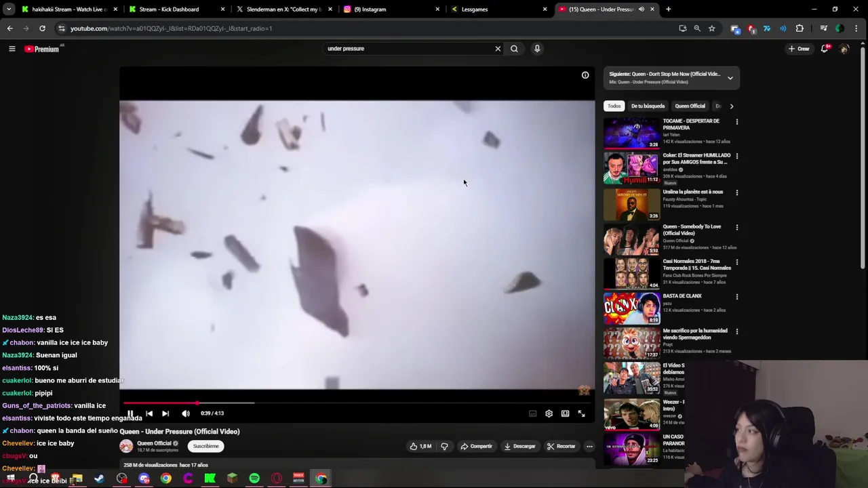Viewport: 868px width, 488px height.
Task: Open the Queen Official channel avatar
Action: (126, 446)
